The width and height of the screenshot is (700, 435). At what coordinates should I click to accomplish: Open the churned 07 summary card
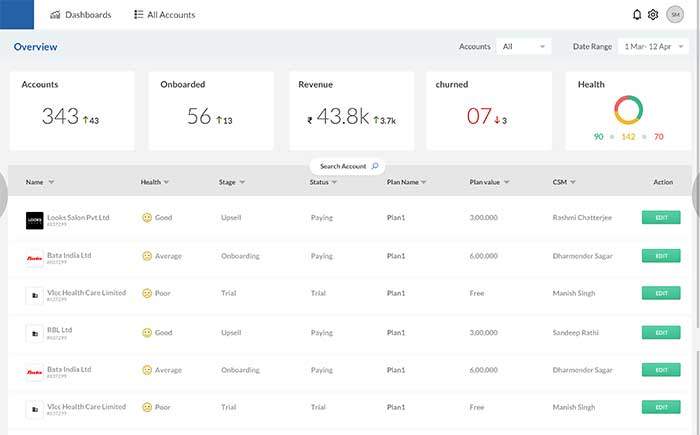(489, 110)
